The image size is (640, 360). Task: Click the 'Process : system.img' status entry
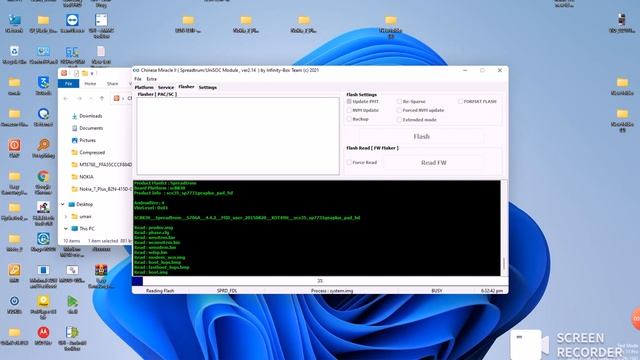pyautogui.click(x=332, y=291)
